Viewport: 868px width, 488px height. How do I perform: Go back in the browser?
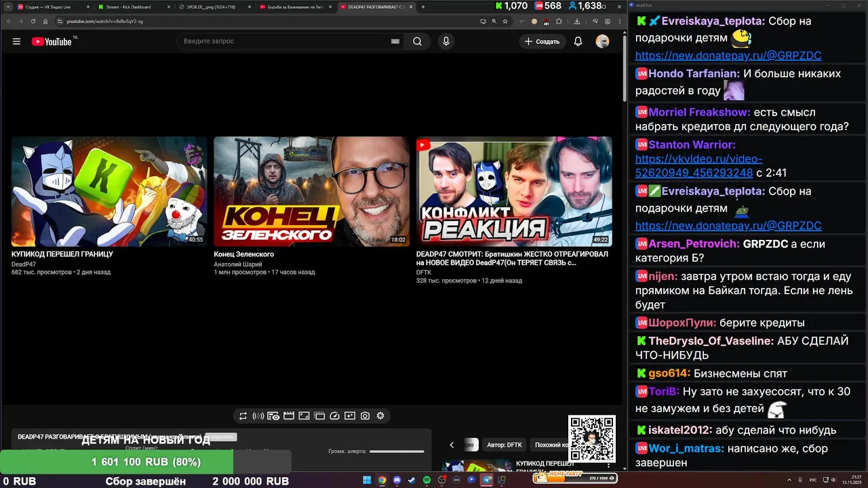[9, 21]
